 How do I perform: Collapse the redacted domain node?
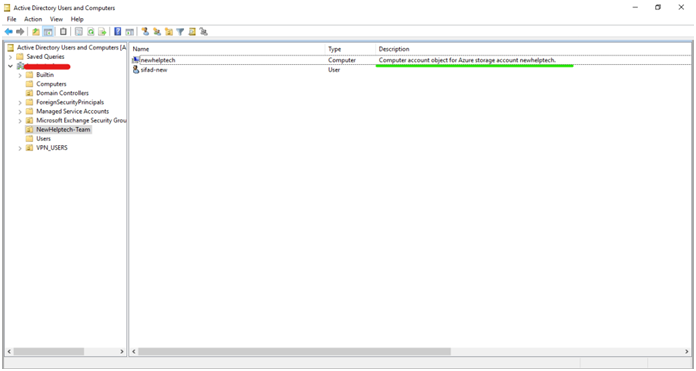pyautogui.click(x=10, y=66)
